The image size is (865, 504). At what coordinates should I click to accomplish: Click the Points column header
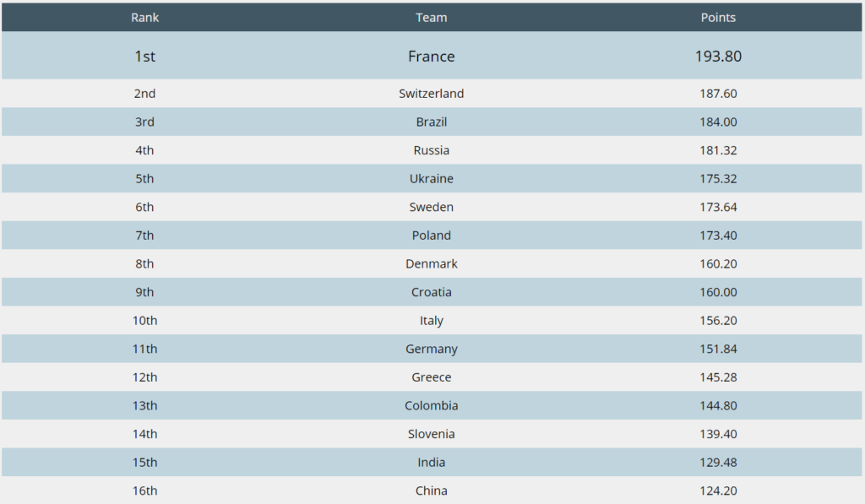(718, 18)
